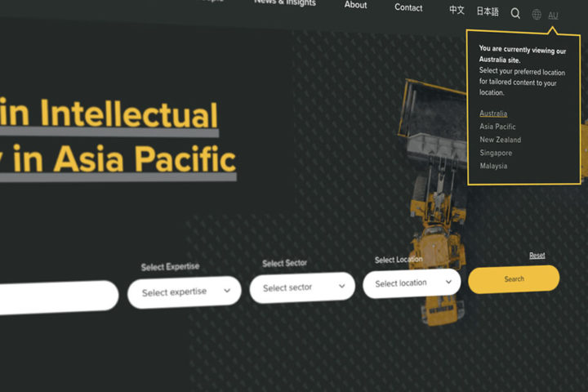Click the yellow Search button
Viewport: 588px width, 392px height.
pos(514,279)
